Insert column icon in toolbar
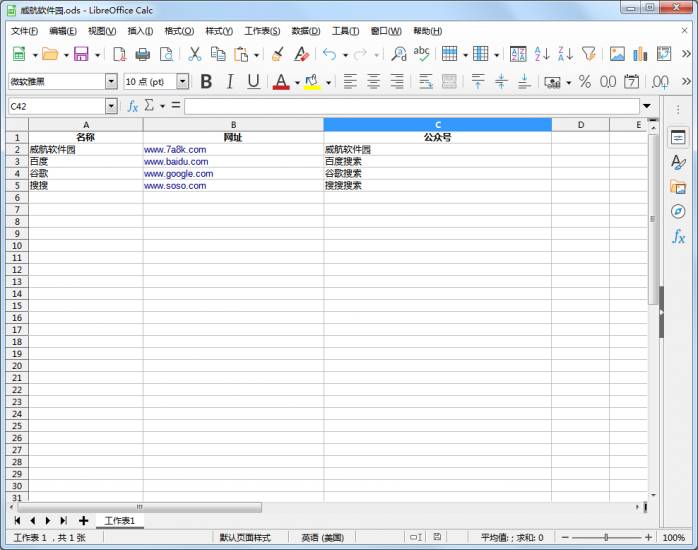This screenshot has height=550, width=698. (x=480, y=54)
